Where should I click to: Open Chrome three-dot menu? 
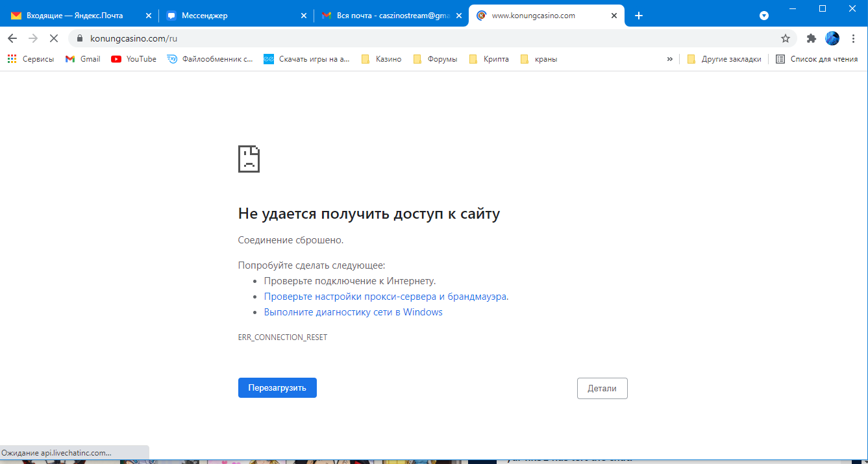(853, 38)
